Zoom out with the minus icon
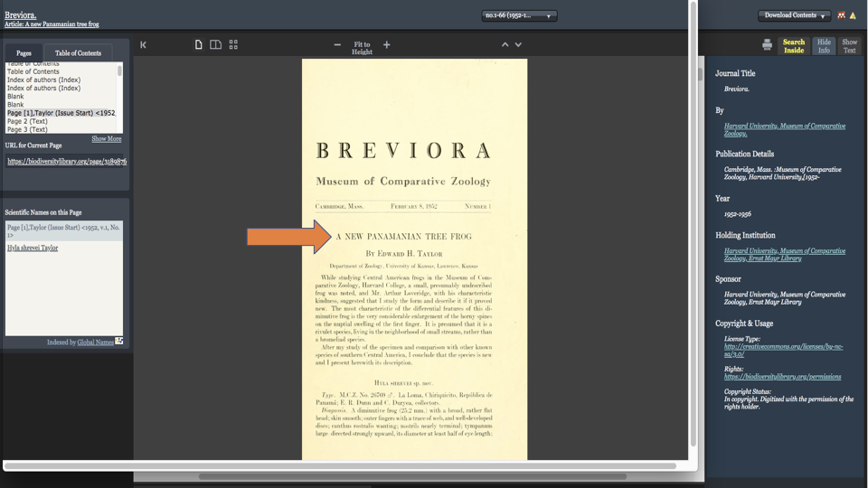 (x=337, y=44)
